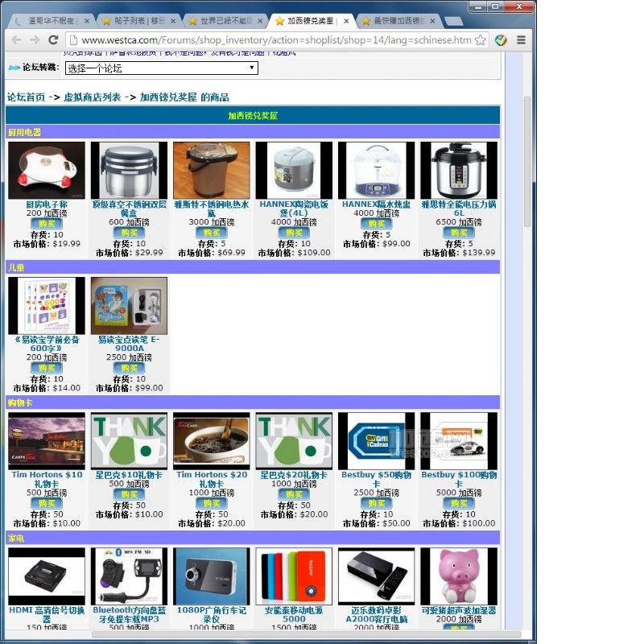Click 购买 under Tim Hortons $10礼物卡
The width and height of the screenshot is (644, 644).
click(47, 503)
